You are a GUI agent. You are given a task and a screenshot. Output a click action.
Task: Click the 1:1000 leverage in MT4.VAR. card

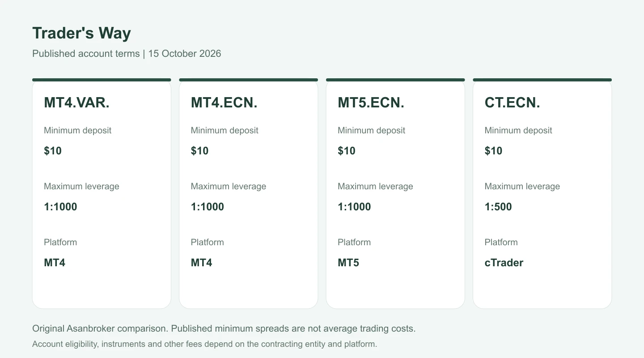pos(60,207)
